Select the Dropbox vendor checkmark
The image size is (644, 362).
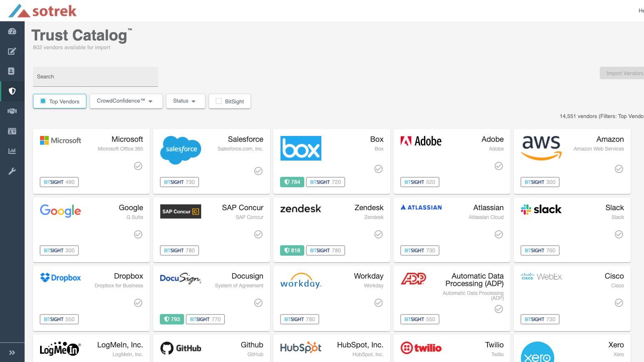(x=138, y=303)
